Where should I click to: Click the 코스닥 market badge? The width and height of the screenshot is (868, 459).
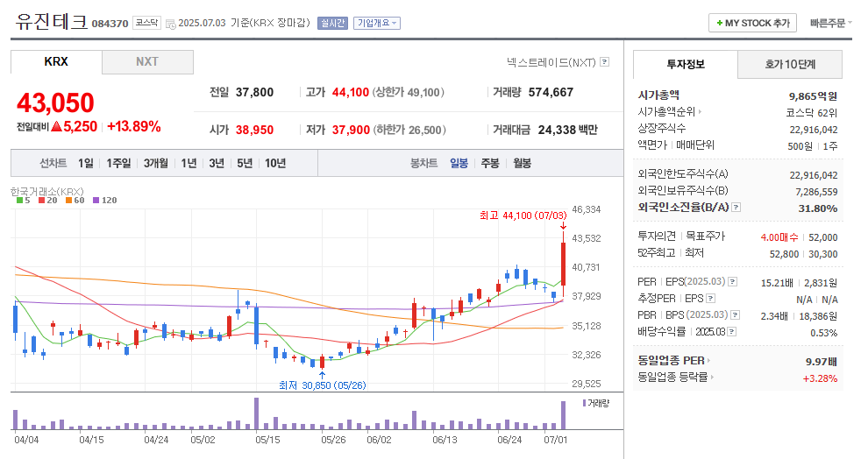146,24
